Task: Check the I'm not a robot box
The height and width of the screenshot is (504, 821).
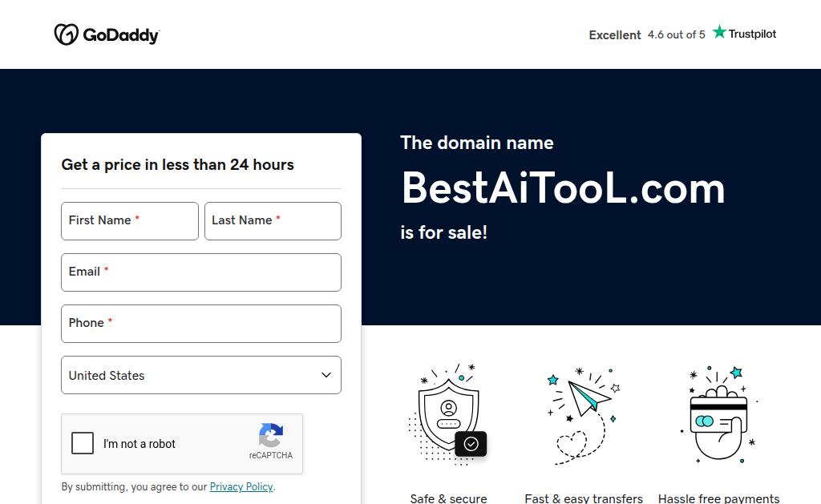Action: pyautogui.click(x=83, y=443)
